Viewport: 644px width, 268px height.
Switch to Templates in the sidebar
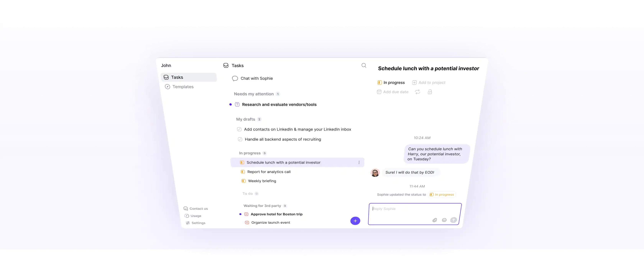[183, 87]
